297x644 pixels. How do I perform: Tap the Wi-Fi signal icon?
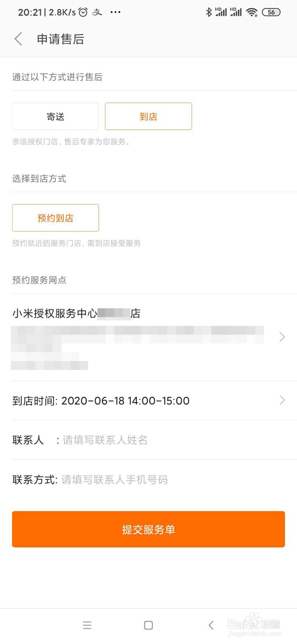coord(252,12)
